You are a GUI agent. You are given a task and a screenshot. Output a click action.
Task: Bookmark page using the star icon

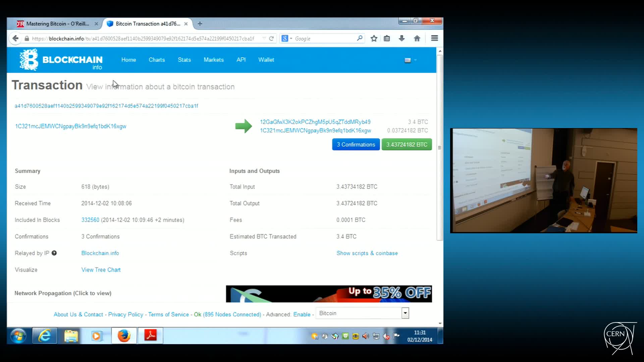tap(374, 39)
